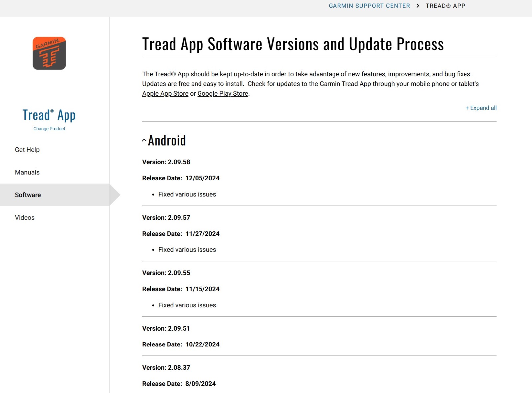This screenshot has width=532, height=393.
Task: Click the Tread App product title
Action: (49, 115)
